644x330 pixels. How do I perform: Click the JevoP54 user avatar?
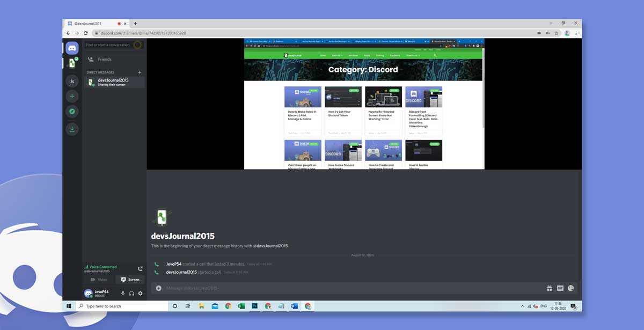coord(89,294)
